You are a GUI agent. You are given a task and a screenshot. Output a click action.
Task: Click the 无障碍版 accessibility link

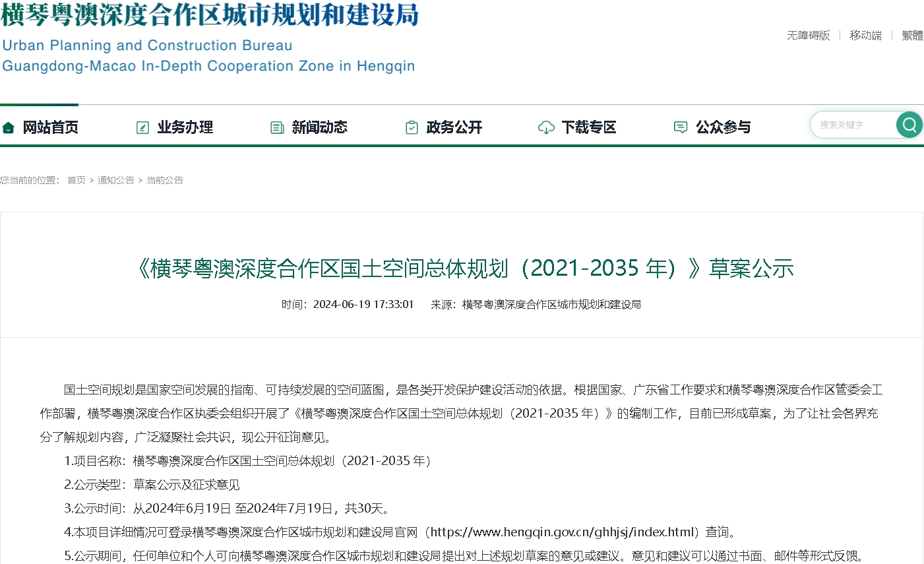808,35
